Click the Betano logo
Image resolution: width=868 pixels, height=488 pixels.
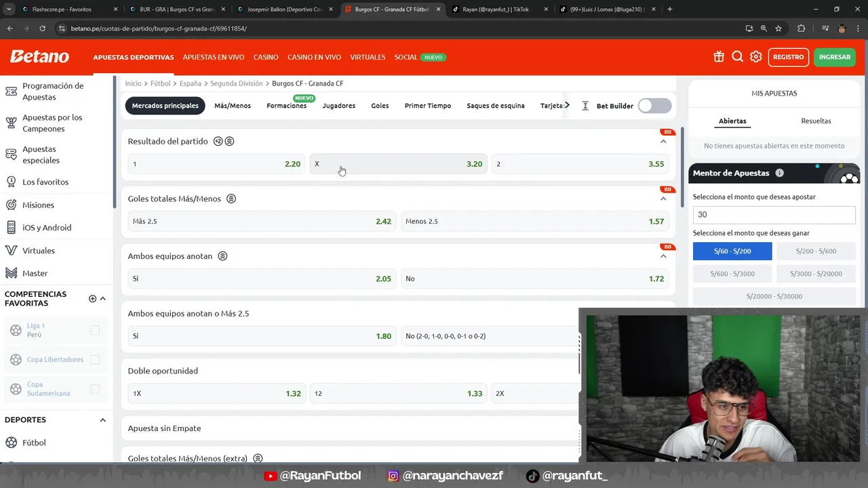tap(39, 56)
